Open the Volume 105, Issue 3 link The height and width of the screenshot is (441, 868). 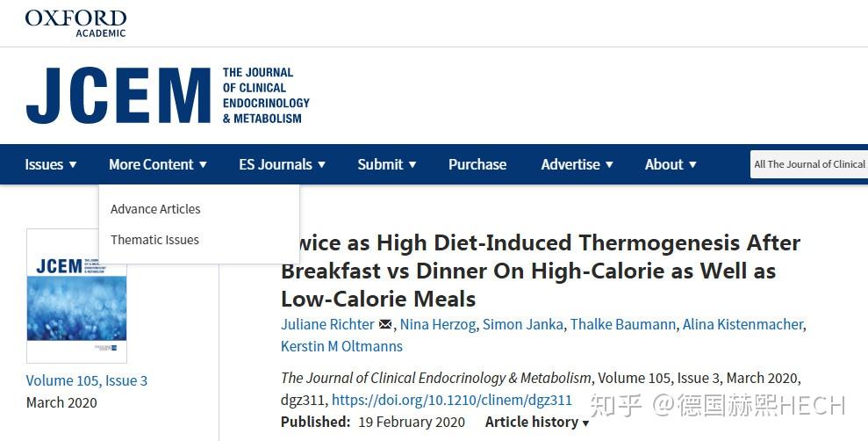(87, 380)
